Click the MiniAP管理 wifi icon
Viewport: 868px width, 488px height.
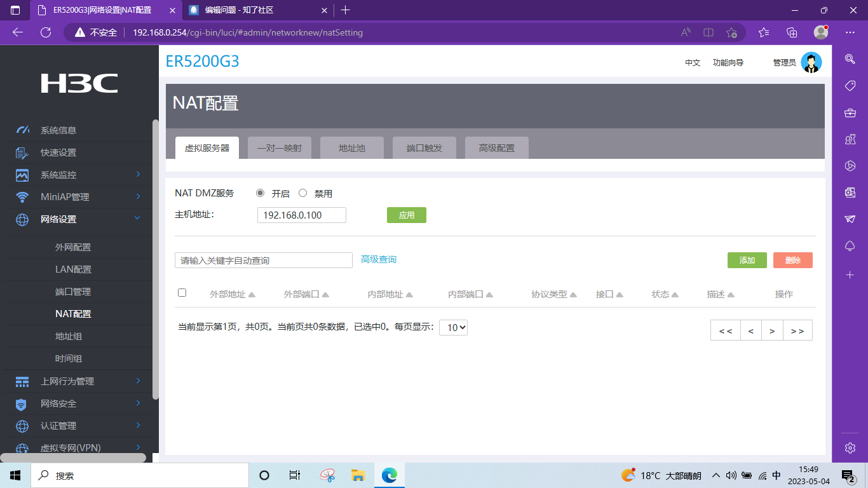tap(22, 197)
